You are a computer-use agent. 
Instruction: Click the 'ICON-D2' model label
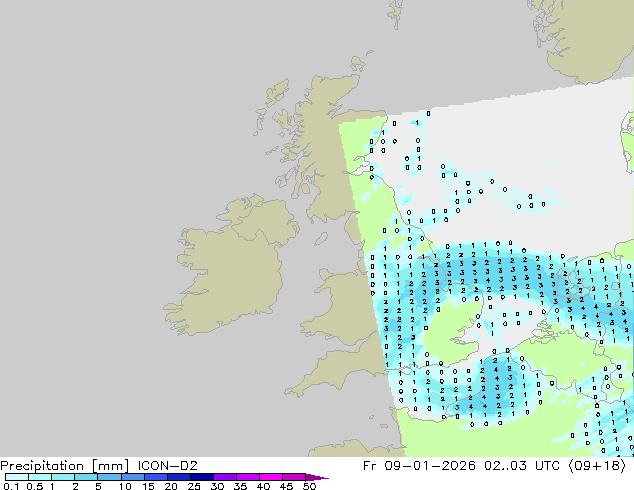(x=167, y=466)
